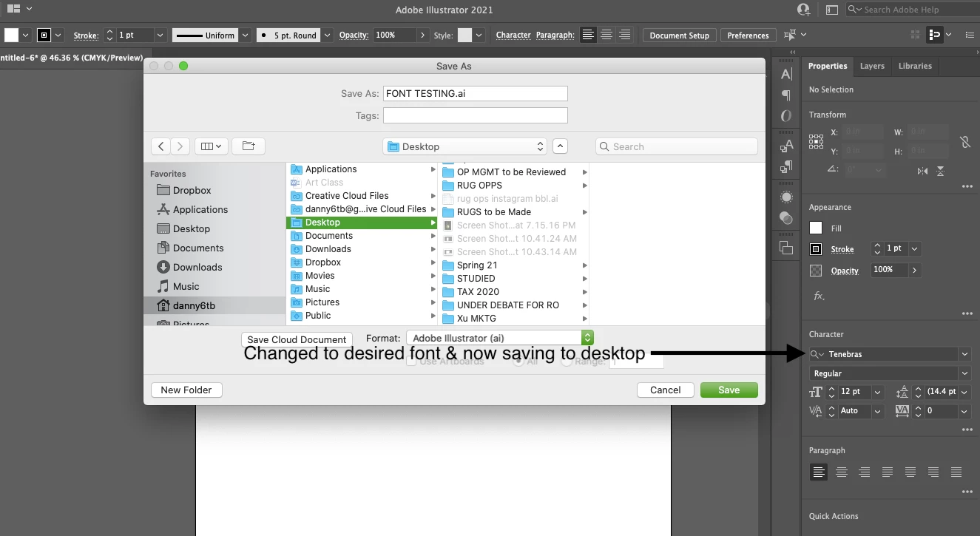Open Preferences from control bar
The height and width of the screenshot is (536, 980).
pos(748,35)
